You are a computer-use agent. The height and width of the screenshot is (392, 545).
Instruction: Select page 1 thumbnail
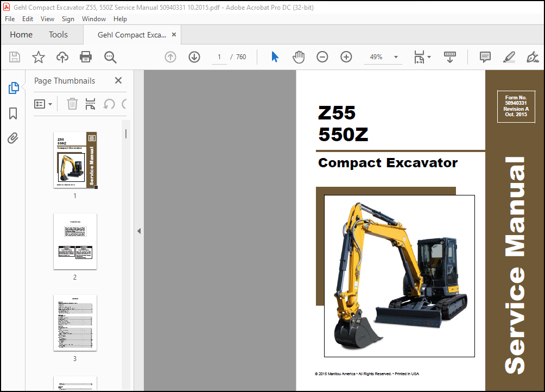(x=75, y=160)
